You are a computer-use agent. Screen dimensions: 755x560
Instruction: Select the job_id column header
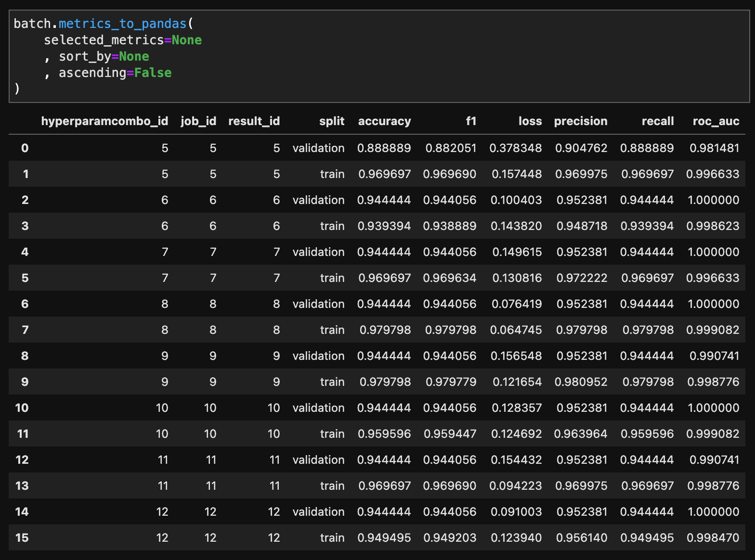tap(198, 121)
